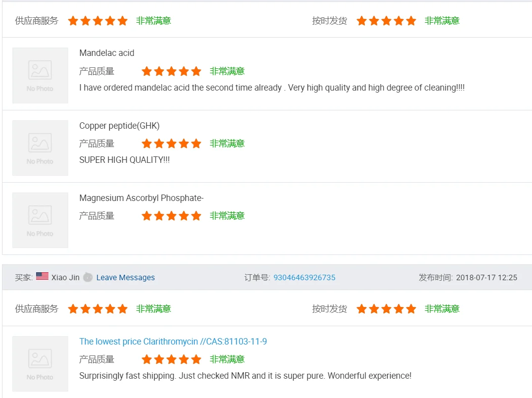
Task: Select the Mandelac acid product title
Action: 107,53
